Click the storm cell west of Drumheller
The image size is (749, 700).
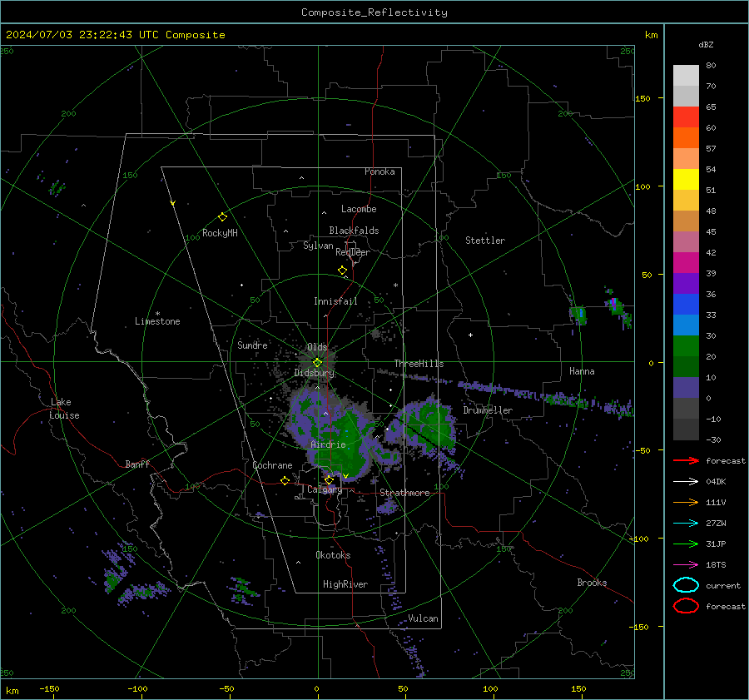(428, 428)
